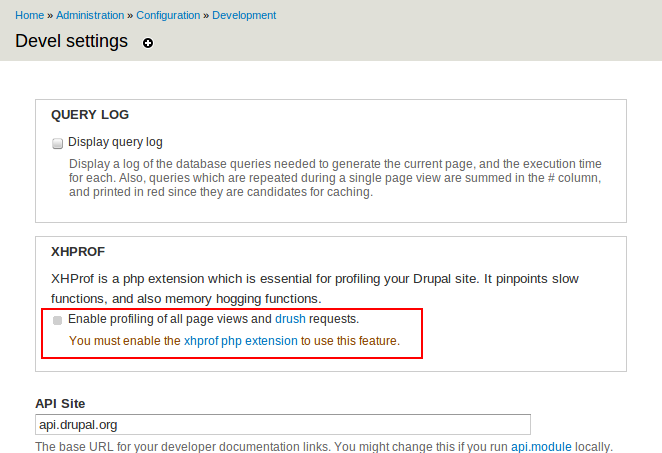This screenshot has width=662, height=453.
Task: Click the XHPROF fieldset heading
Action: click(x=78, y=252)
